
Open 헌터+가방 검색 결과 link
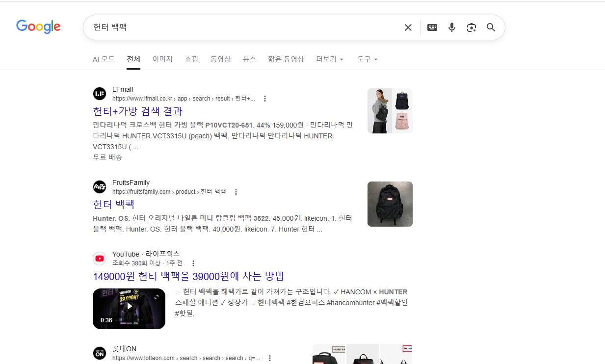[137, 111]
